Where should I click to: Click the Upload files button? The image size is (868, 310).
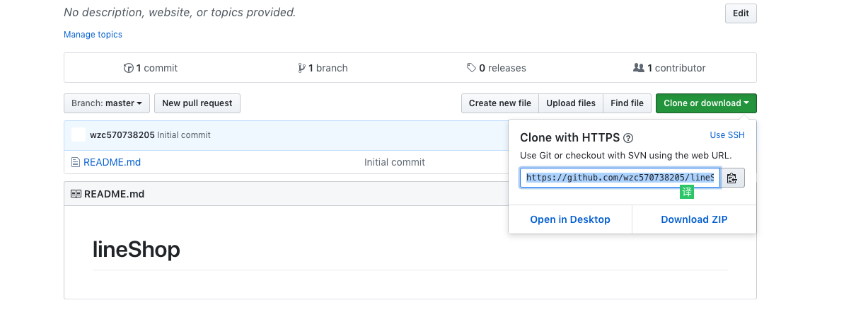(x=571, y=103)
